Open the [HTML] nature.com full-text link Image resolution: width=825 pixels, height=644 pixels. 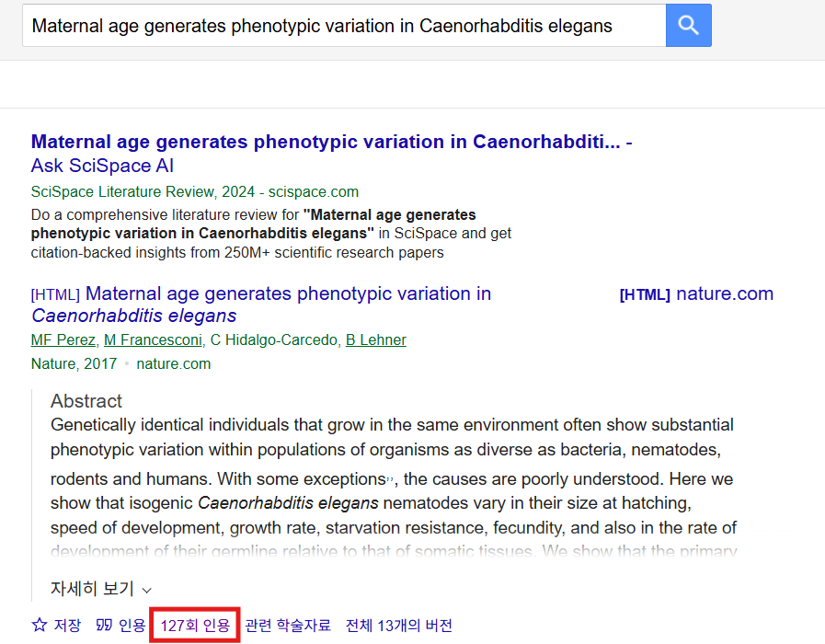(x=696, y=293)
